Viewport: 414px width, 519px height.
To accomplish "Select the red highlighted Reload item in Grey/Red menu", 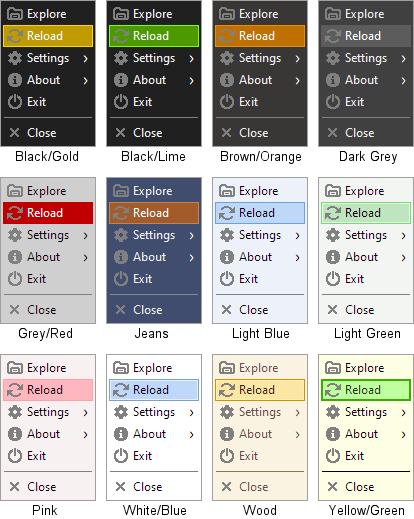I will [48, 213].
